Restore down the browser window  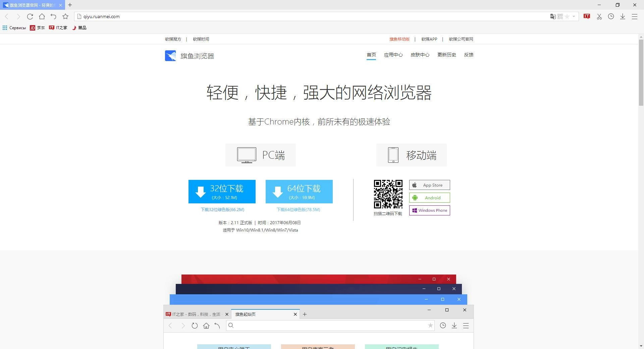tap(618, 5)
